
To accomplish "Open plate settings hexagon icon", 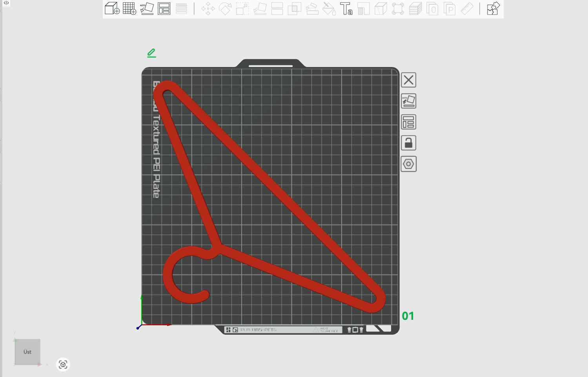I will point(408,164).
